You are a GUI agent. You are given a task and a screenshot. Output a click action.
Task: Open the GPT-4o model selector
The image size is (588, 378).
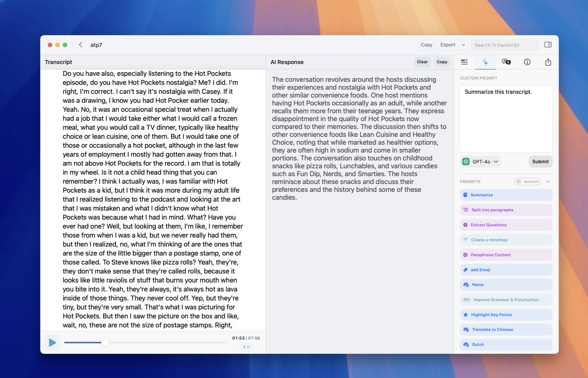click(480, 161)
